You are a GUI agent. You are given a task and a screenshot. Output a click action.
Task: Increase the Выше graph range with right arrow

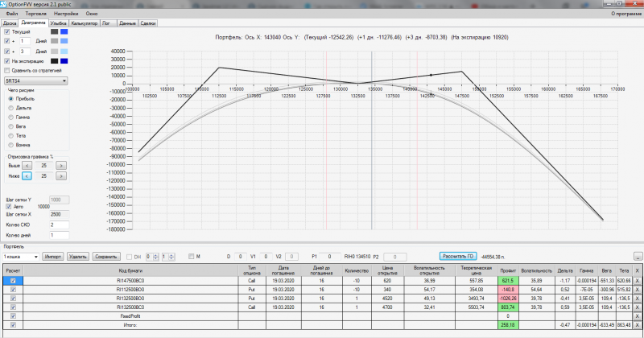coord(61,166)
